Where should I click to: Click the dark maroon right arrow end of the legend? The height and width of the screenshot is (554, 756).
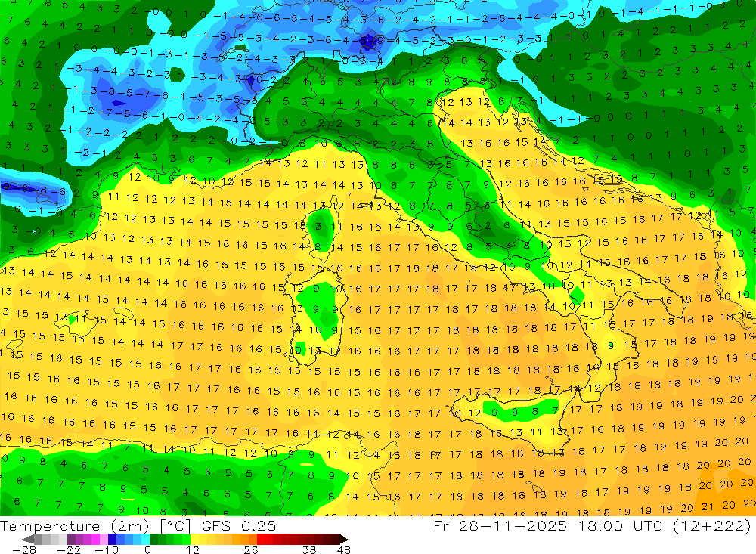coord(343,539)
